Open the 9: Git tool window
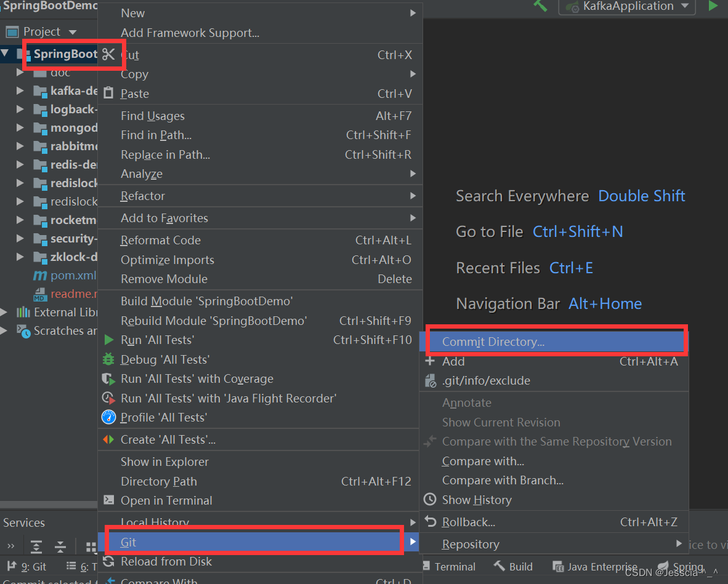728x584 pixels. coord(27,566)
